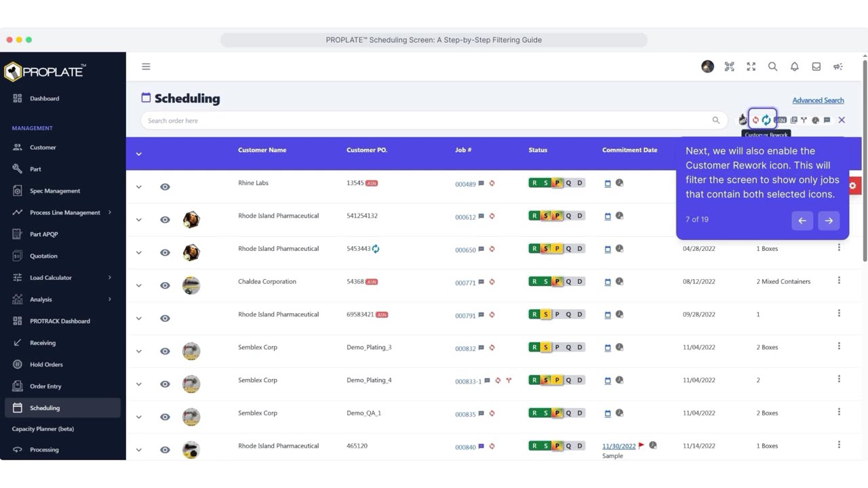Open the QR code scanner icon

click(730, 66)
